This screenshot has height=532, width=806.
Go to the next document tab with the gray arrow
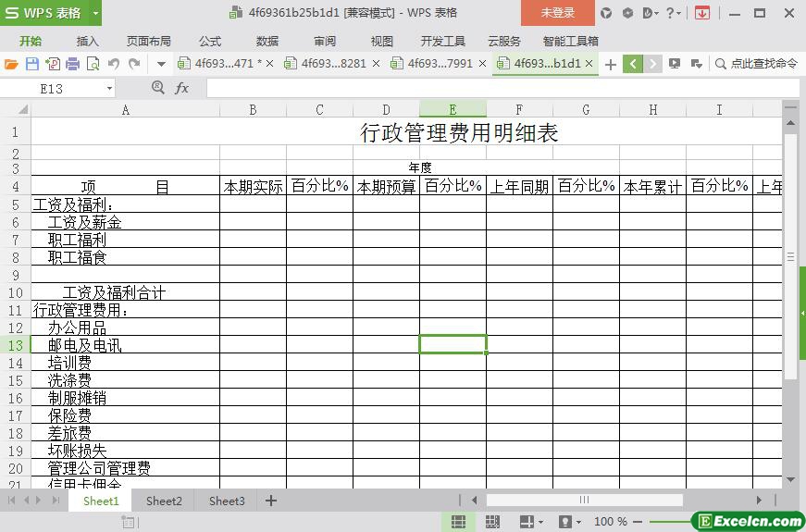[x=652, y=64]
